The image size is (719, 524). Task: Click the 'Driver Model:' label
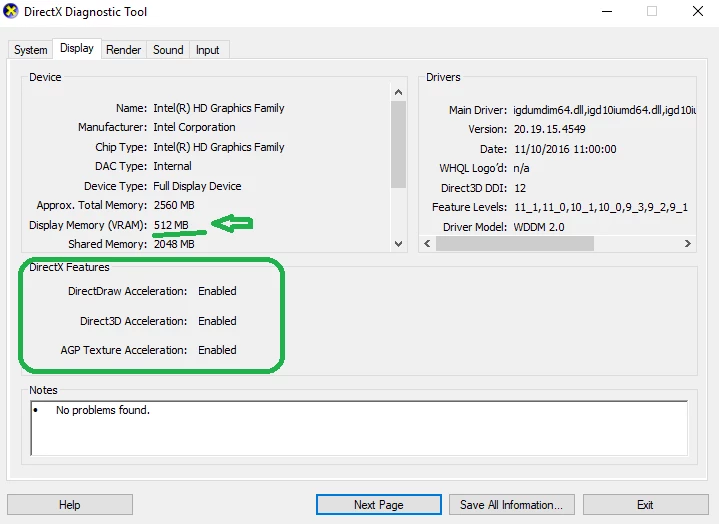click(475, 227)
